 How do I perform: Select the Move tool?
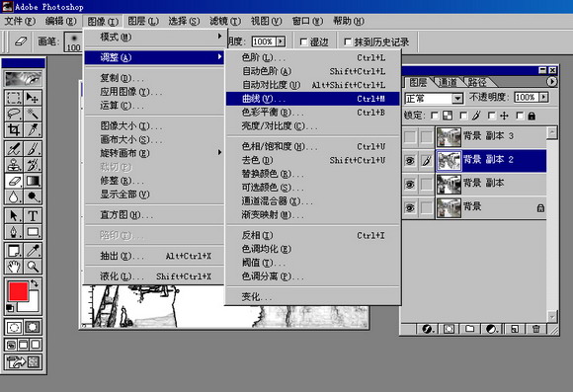(33, 98)
